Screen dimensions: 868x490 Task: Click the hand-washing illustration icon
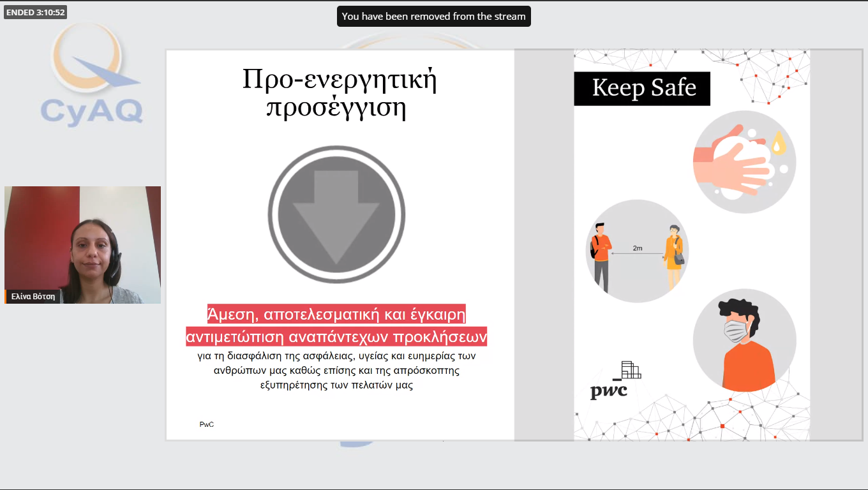tap(744, 162)
